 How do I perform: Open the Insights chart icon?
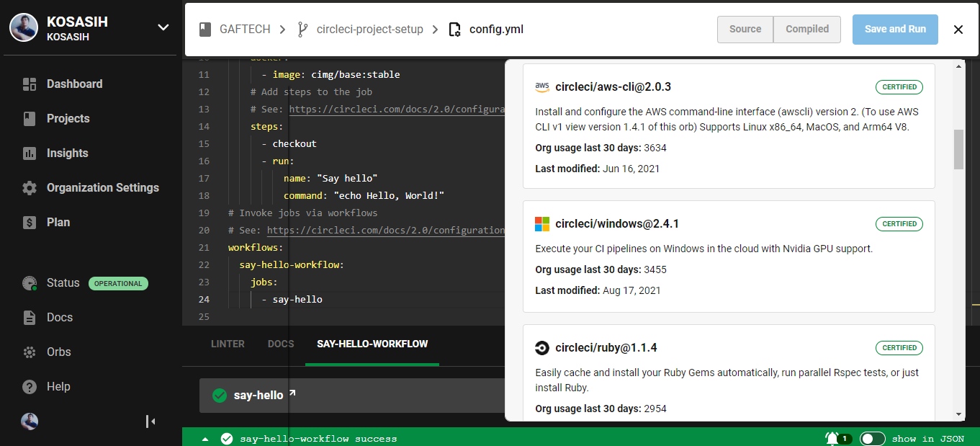click(30, 153)
